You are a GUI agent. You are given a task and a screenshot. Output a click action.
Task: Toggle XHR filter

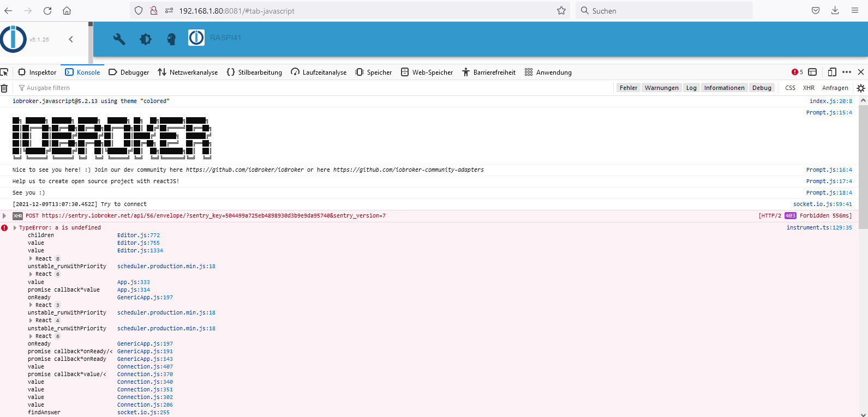point(809,88)
